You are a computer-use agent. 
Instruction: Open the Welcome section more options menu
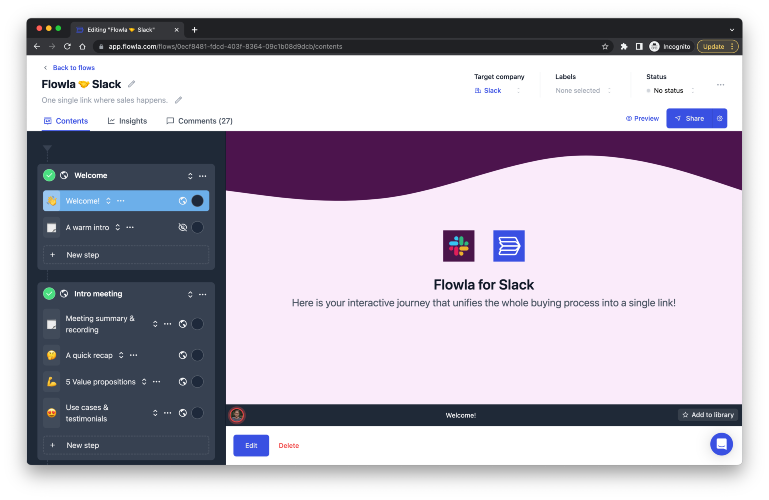(203, 176)
